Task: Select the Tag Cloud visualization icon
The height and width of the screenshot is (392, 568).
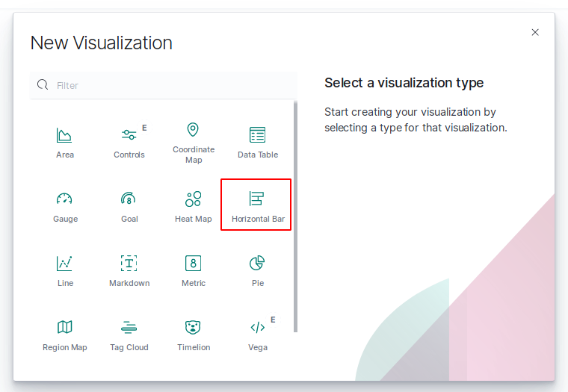Action: [x=129, y=327]
